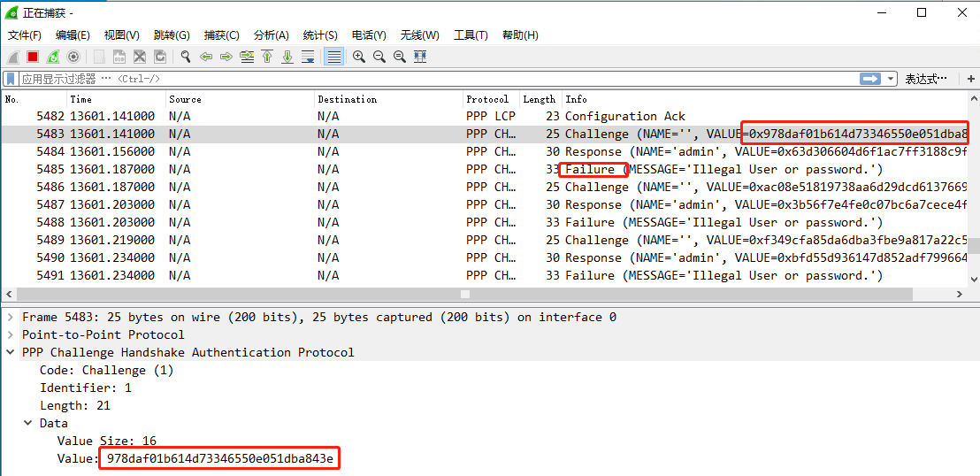Open the 分析(A) menu
980x476 pixels.
coord(272,35)
